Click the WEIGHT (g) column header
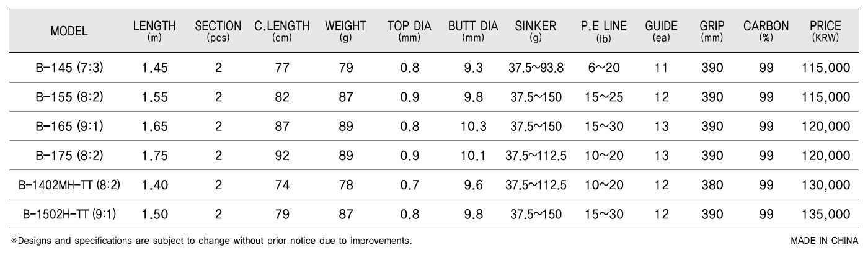Screen dimensions: 868x255 pos(345,31)
